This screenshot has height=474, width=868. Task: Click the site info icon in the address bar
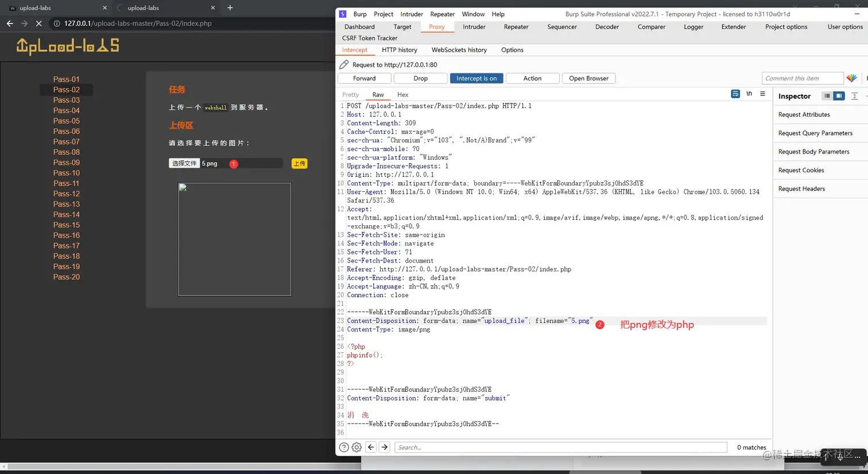pos(57,24)
